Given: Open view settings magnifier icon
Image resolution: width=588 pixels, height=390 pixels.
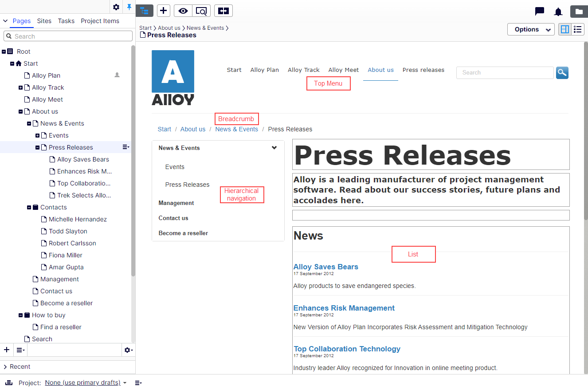Looking at the screenshot, I should pos(201,11).
